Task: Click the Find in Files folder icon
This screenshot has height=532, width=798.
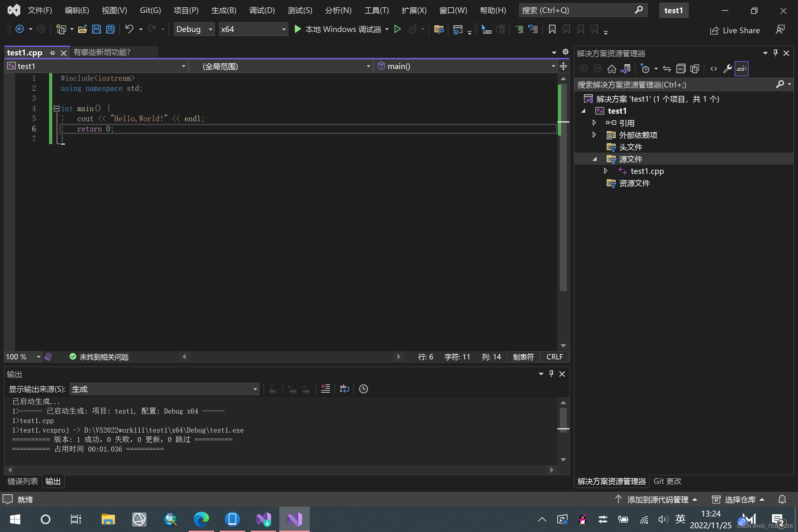Action: point(439,29)
